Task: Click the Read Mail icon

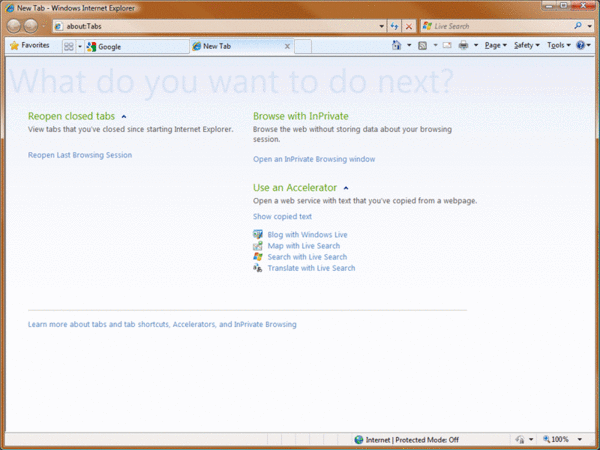Action: pyautogui.click(x=447, y=45)
